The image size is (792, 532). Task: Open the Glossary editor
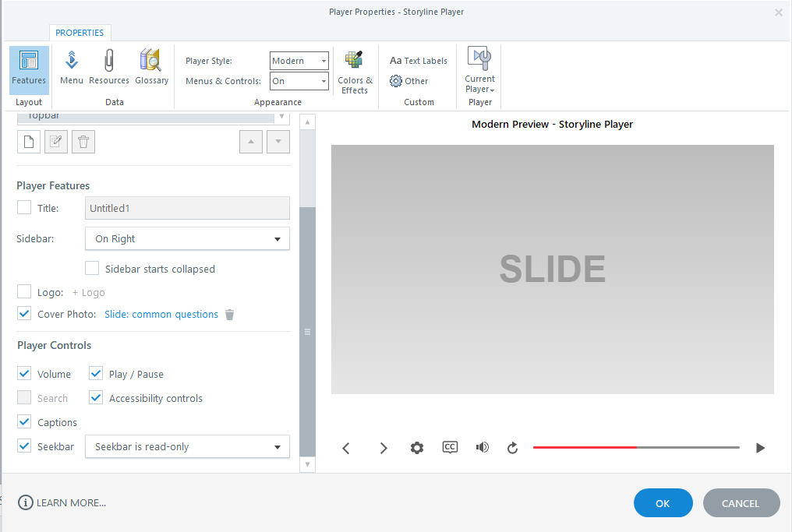coord(151,68)
